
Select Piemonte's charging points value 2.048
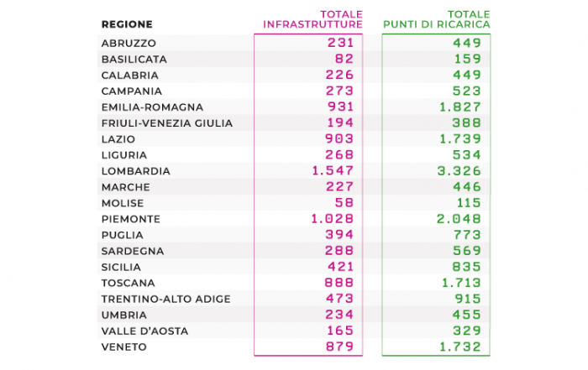point(459,219)
